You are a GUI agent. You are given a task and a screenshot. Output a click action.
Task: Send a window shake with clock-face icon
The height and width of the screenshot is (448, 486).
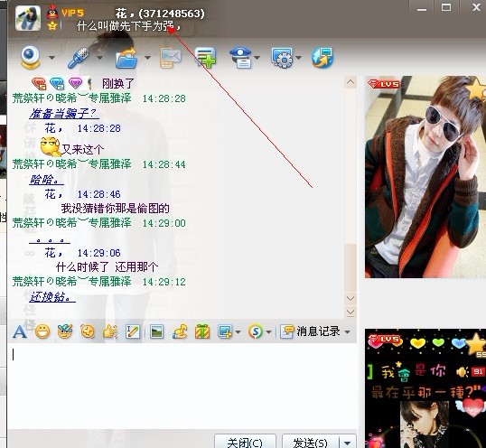[88, 331]
